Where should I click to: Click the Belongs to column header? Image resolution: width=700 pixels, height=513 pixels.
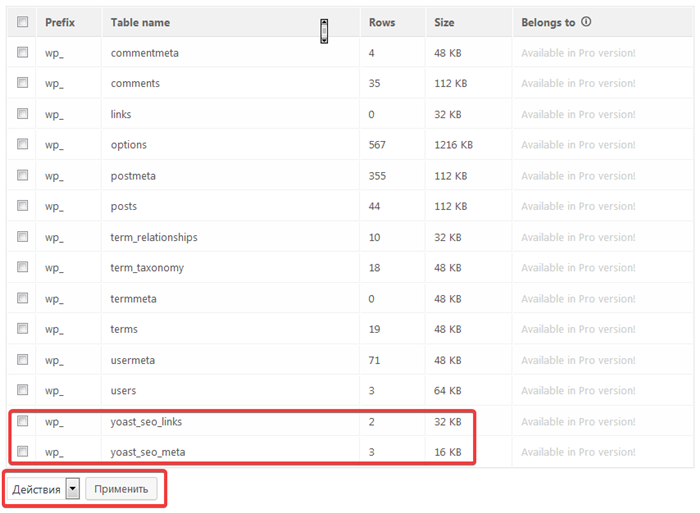coord(548,22)
